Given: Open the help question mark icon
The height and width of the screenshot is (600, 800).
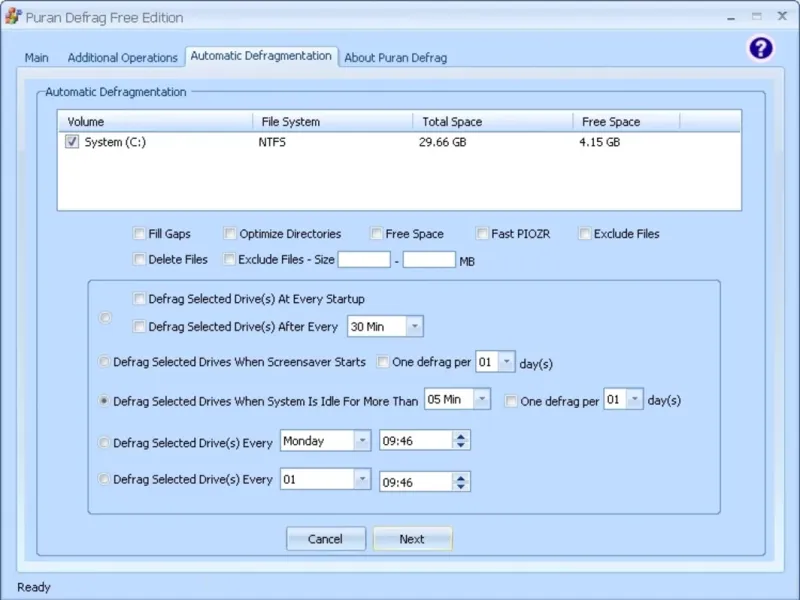Looking at the screenshot, I should (x=761, y=48).
